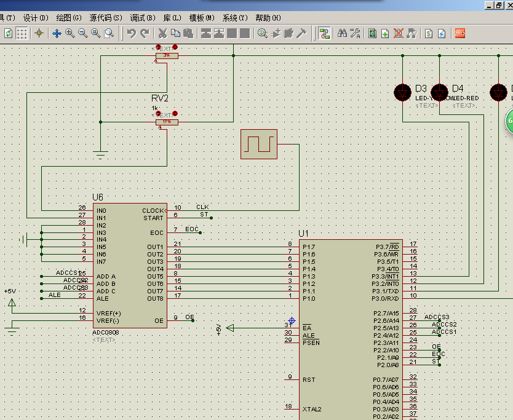This screenshot has height=420, width=513.
Task: Click upper potentiometer's right red dot
Action: 175,47
